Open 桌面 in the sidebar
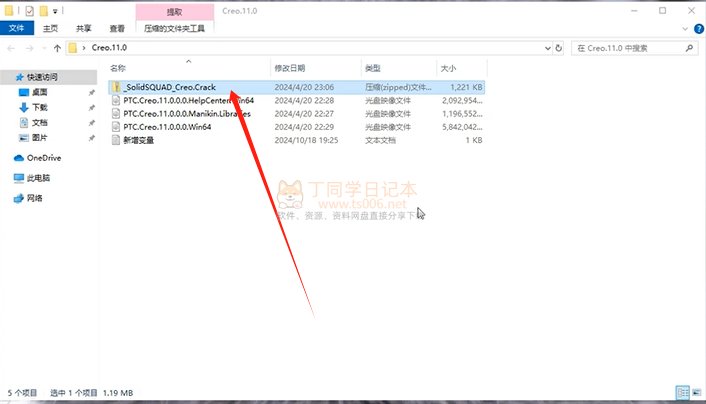 (x=40, y=92)
